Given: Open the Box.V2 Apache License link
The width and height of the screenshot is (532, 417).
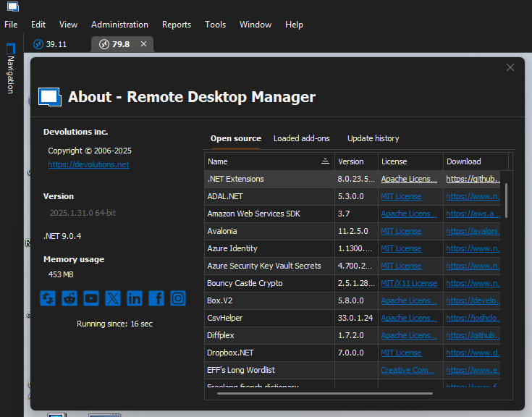Looking at the screenshot, I should tap(409, 300).
